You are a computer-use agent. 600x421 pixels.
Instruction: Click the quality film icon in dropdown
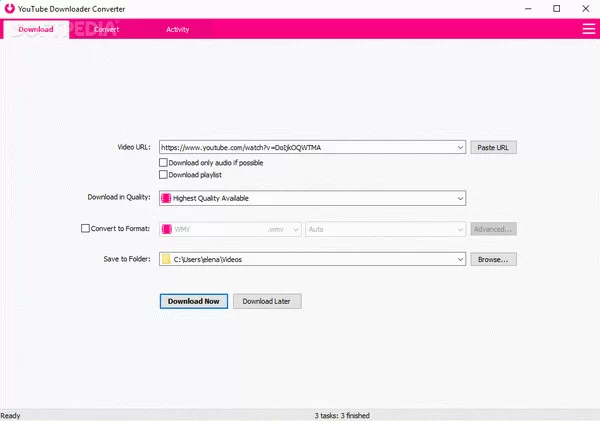(x=166, y=198)
